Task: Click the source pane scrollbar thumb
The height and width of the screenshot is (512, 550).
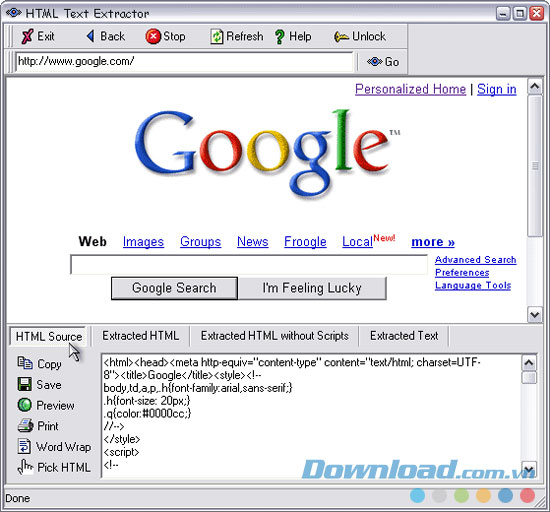Action: (529, 378)
